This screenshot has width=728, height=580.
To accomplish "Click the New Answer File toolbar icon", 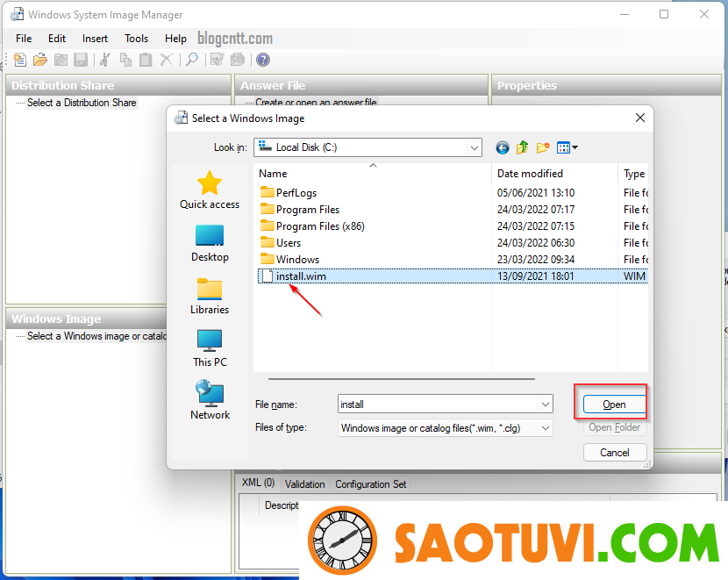I will click(x=20, y=60).
